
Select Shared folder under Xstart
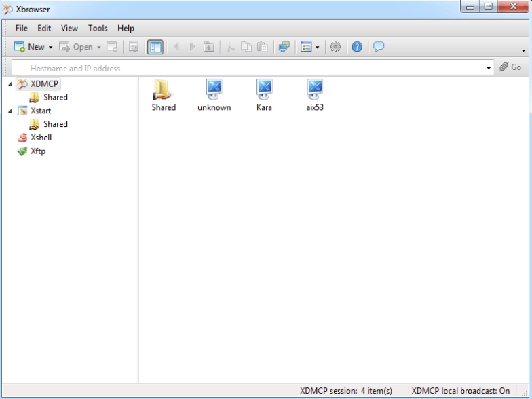coord(49,124)
